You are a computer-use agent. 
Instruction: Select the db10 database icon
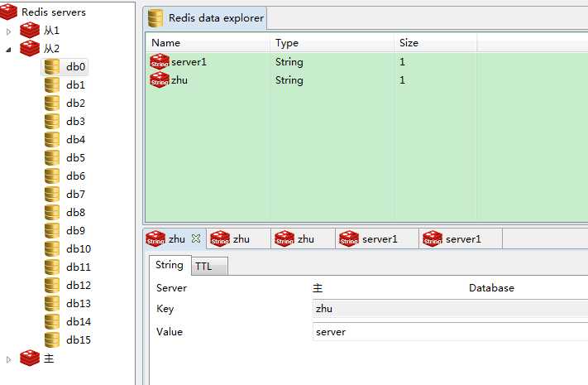coord(52,248)
